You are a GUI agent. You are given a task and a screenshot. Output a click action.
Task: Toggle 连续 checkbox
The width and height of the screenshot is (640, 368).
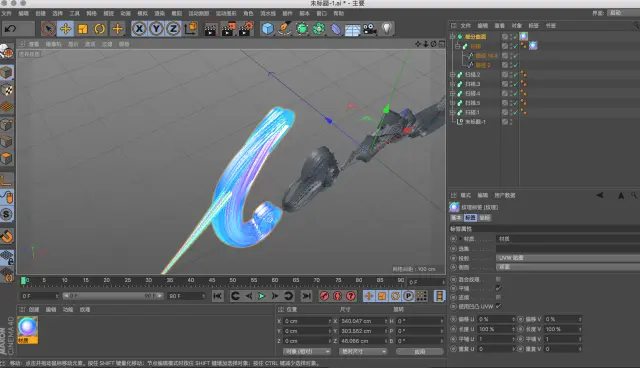(498, 297)
